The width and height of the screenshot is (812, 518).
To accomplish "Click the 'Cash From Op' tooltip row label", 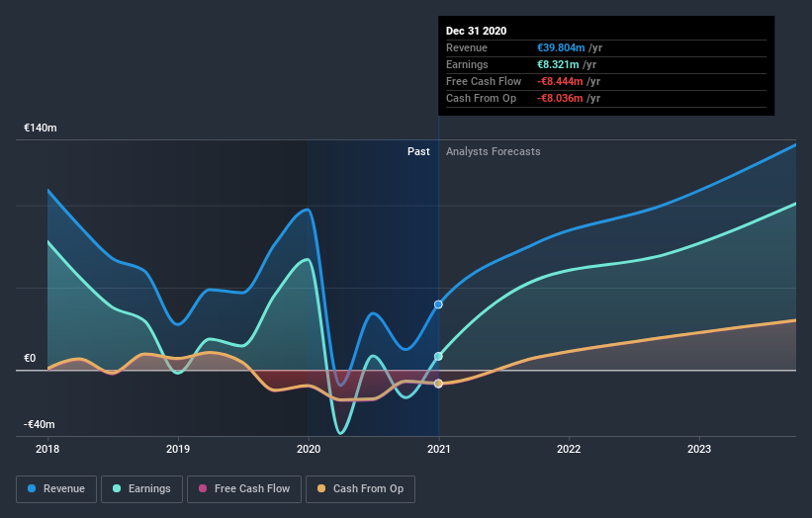I will tap(481, 98).
